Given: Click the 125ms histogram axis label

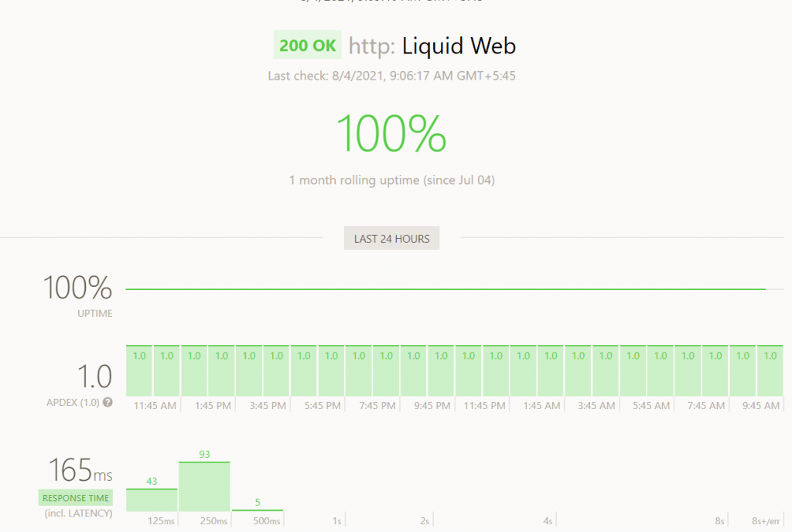Looking at the screenshot, I should [x=161, y=521].
